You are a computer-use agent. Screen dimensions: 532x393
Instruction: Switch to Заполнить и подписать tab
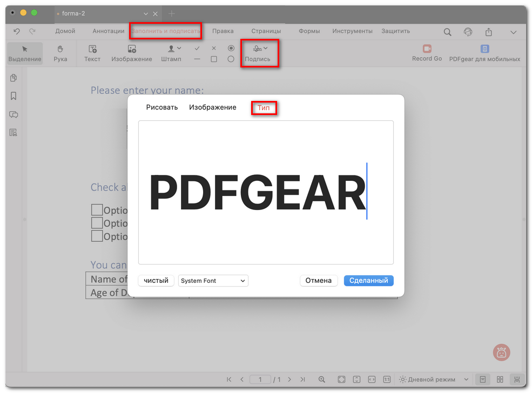[166, 31]
